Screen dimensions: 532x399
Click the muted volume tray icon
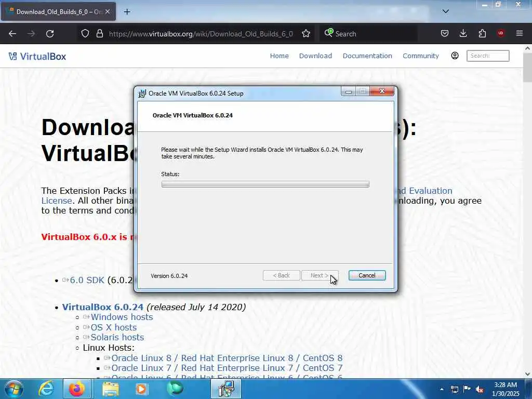[x=480, y=389]
